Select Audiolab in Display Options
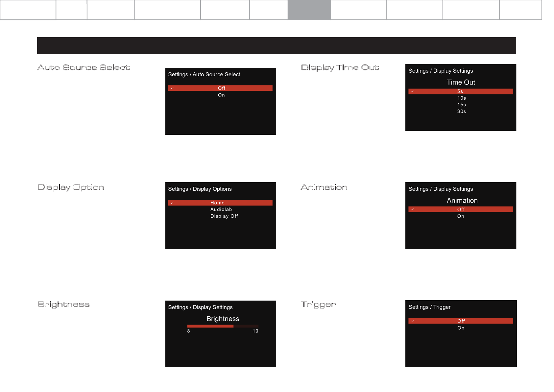 tap(221, 209)
